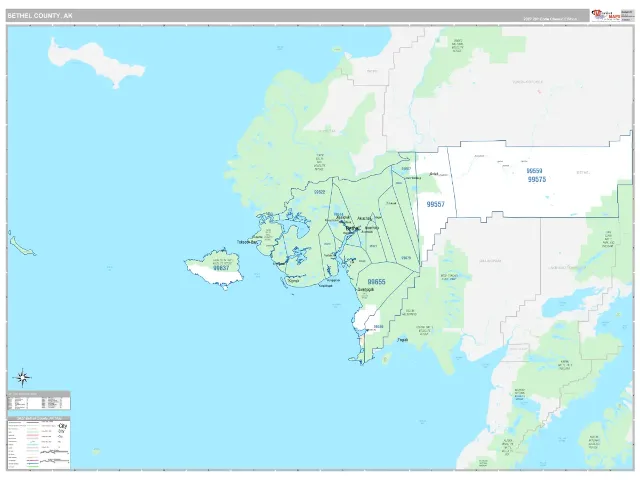Click ZIP code label 99655
The height and width of the screenshot is (480, 640).
coord(376,282)
